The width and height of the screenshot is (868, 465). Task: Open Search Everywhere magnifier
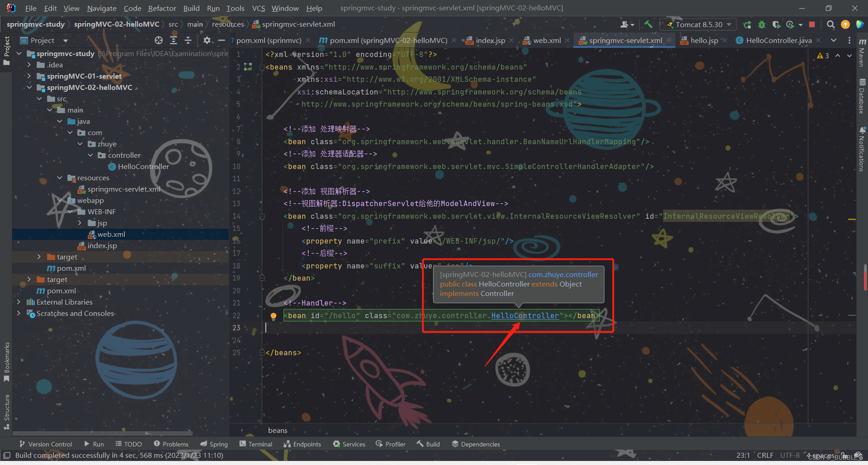point(830,24)
